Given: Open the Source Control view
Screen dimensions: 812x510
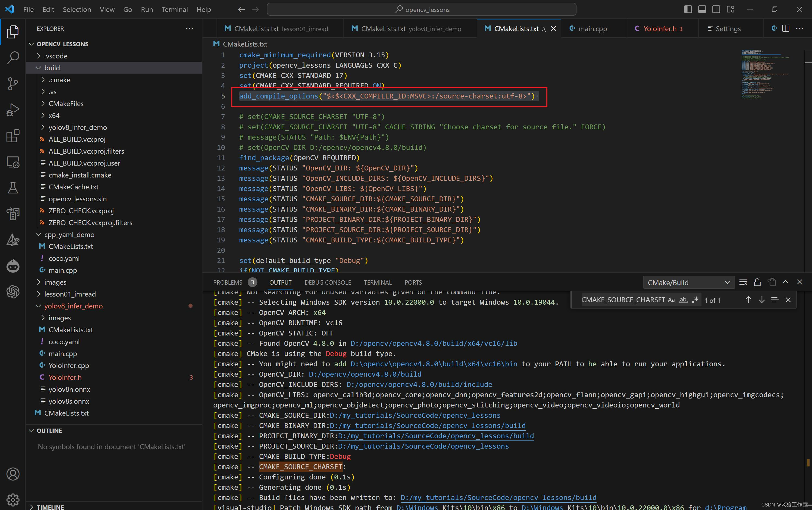Looking at the screenshot, I should [x=13, y=84].
